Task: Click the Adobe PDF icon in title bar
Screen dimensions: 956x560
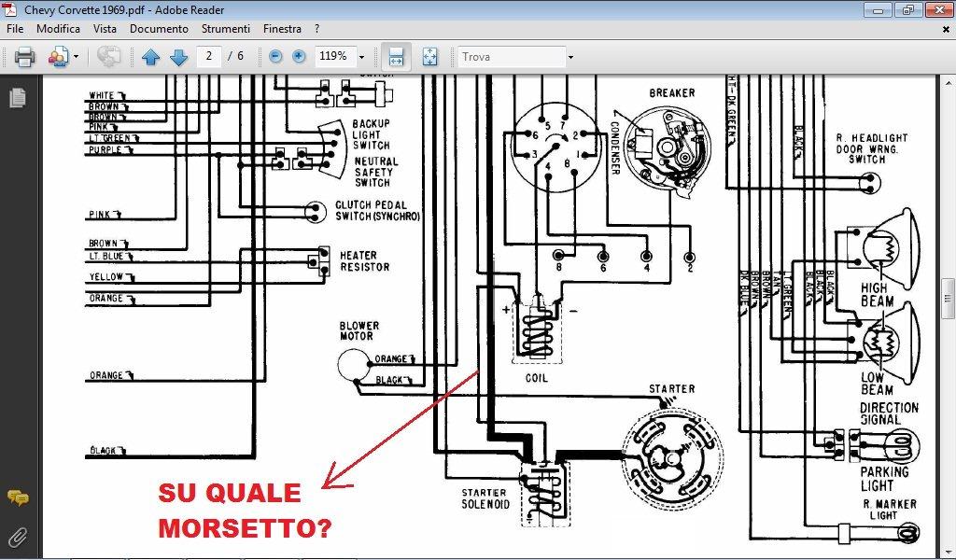Action: (x=9, y=9)
